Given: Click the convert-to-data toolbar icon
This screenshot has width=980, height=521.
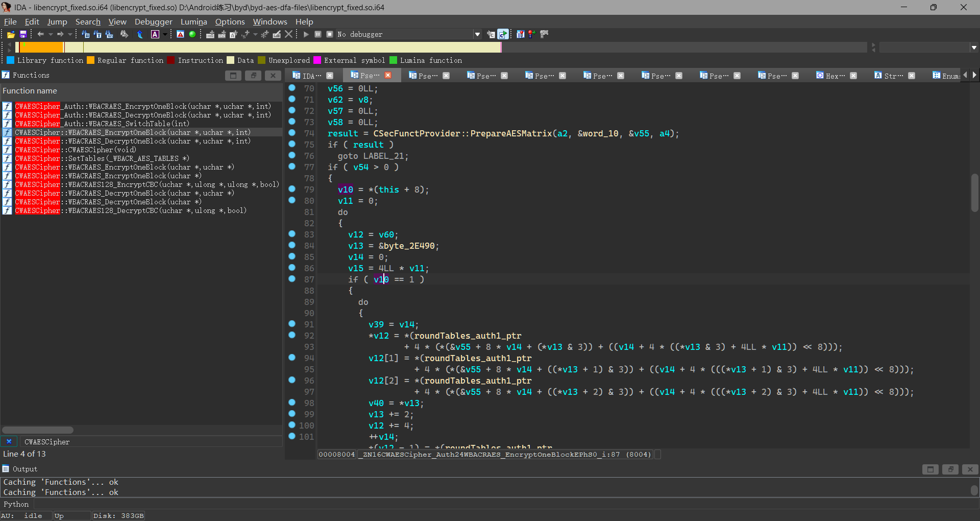Looking at the screenshot, I should click(x=222, y=34).
